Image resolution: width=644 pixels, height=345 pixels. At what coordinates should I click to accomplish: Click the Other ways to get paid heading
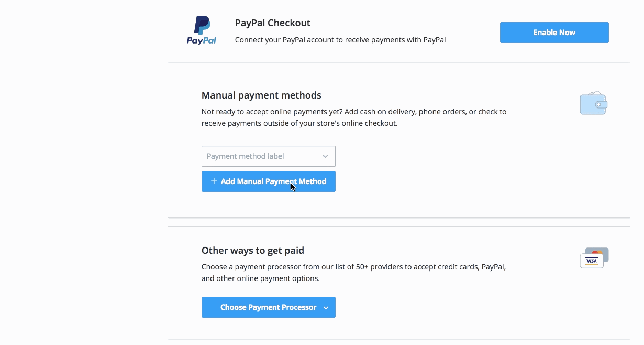tap(252, 251)
